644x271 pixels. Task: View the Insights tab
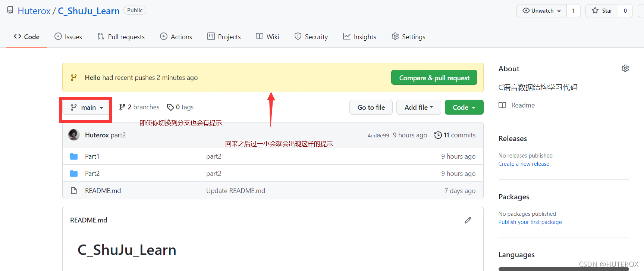359,37
